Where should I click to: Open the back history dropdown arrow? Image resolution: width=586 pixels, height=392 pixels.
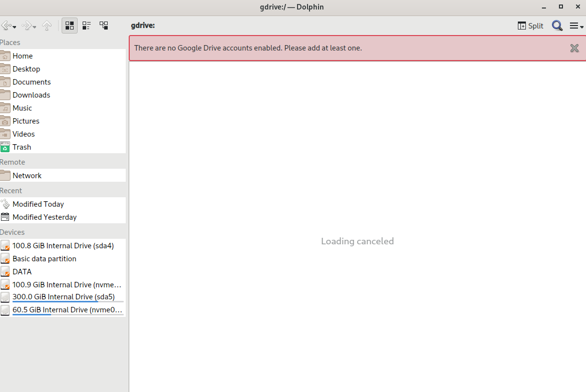[x=15, y=27]
